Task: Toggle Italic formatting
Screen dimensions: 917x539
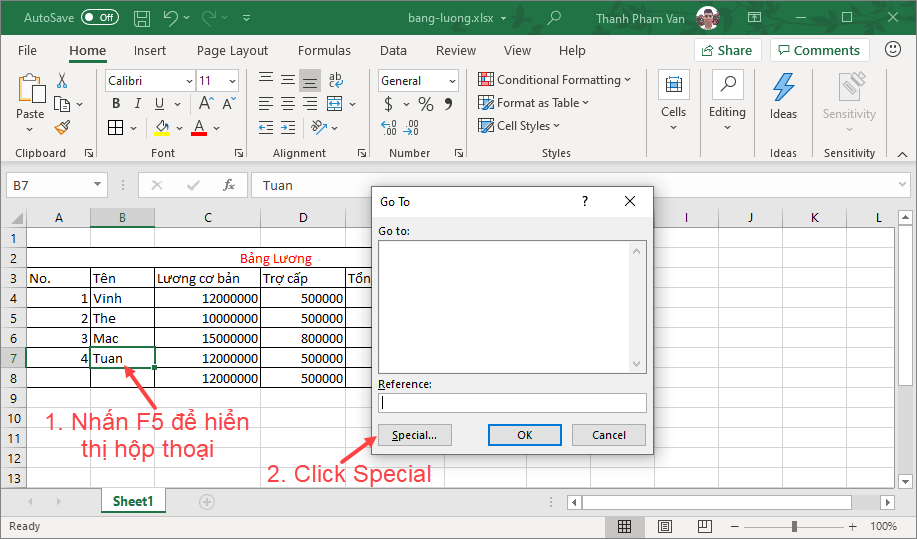Action: pyautogui.click(x=137, y=103)
